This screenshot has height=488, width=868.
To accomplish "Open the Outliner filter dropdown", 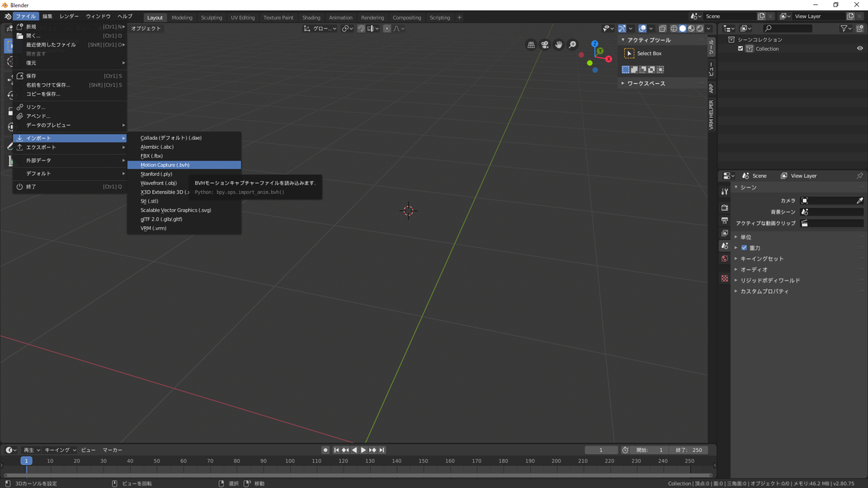I will pos(846,28).
